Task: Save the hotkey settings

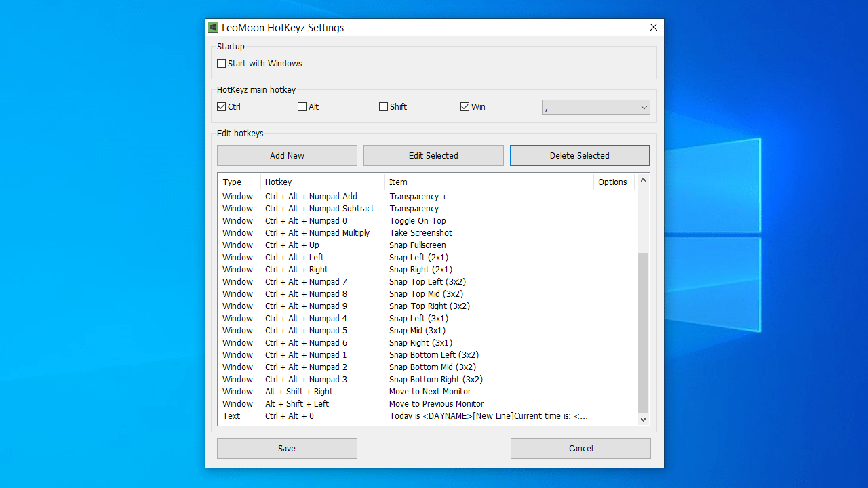Action: tap(287, 448)
